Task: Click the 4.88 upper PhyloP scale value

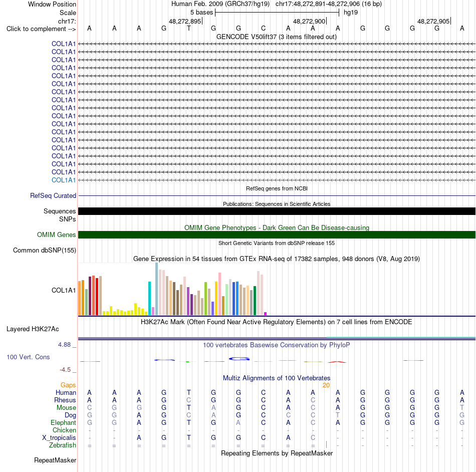Action: [64, 345]
